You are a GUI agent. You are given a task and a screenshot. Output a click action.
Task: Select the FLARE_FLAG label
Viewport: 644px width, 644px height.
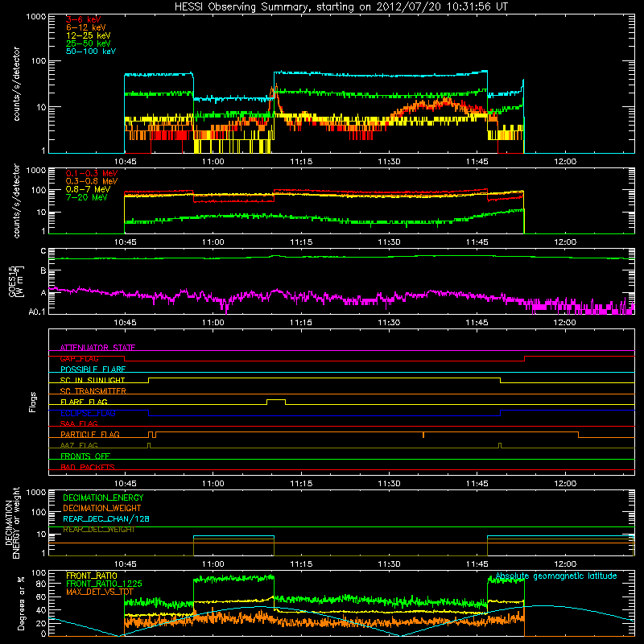84,402
